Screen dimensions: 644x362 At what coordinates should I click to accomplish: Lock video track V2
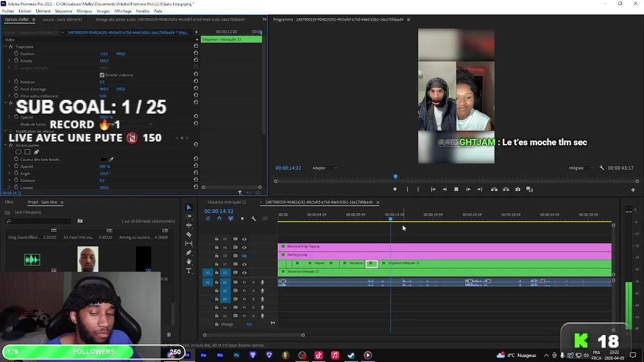(216, 264)
